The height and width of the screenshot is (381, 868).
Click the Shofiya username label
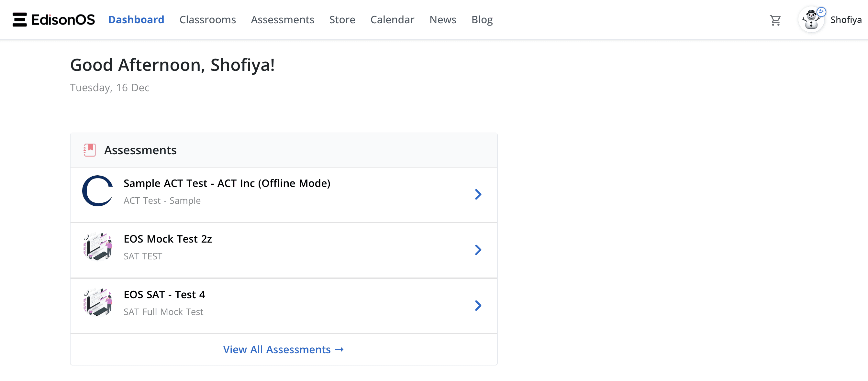point(846,20)
